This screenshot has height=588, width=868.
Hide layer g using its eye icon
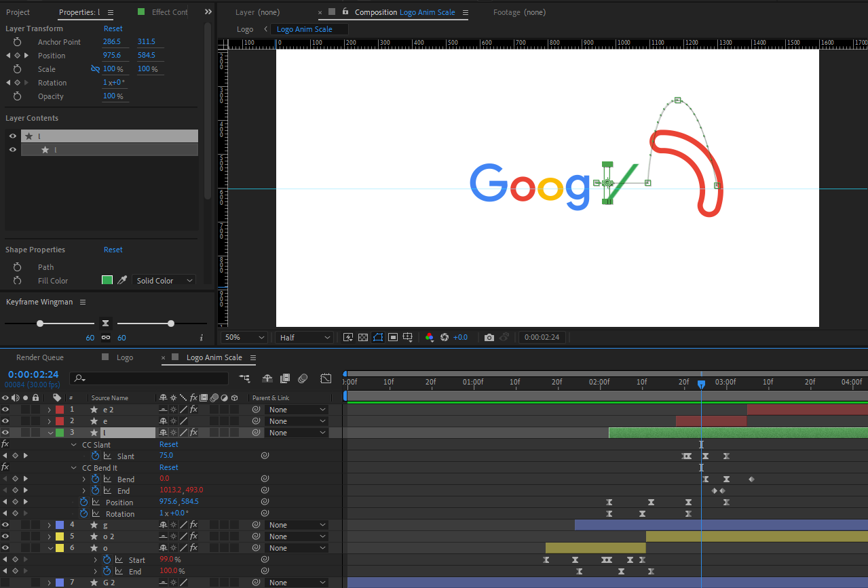[x=5, y=525]
